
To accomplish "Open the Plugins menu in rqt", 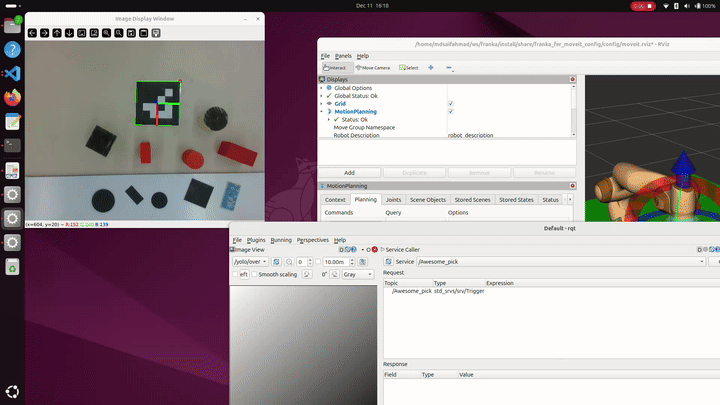I will [x=256, y=240].
